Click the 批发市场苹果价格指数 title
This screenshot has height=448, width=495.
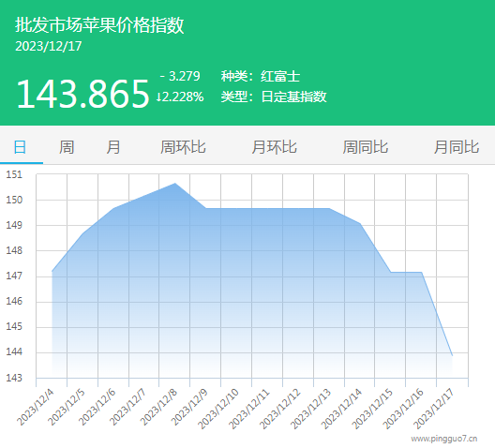(x=99, y=25)
